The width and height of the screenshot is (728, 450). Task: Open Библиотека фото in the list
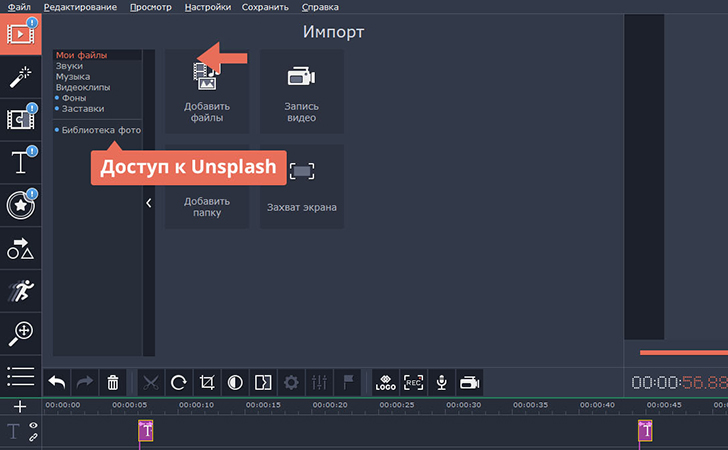[x=101, y=130]
